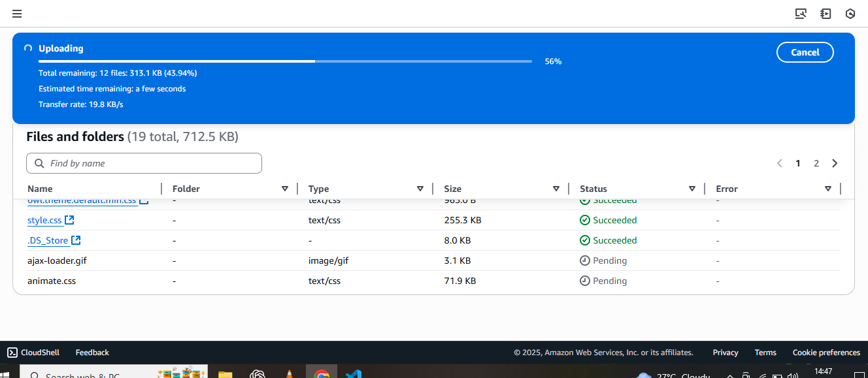
Task: Go to the next page arrow
Action: (x=835, y=163)
